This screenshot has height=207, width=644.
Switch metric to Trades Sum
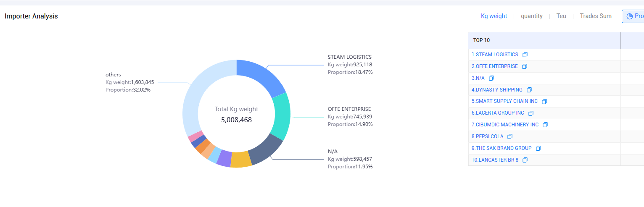click(x=596, y=16)
